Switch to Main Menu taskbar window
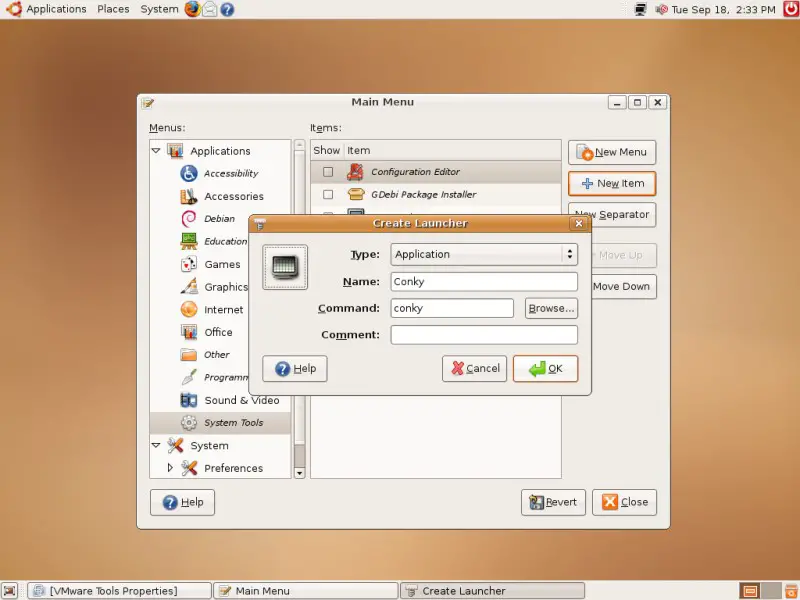 click(306, 591)
